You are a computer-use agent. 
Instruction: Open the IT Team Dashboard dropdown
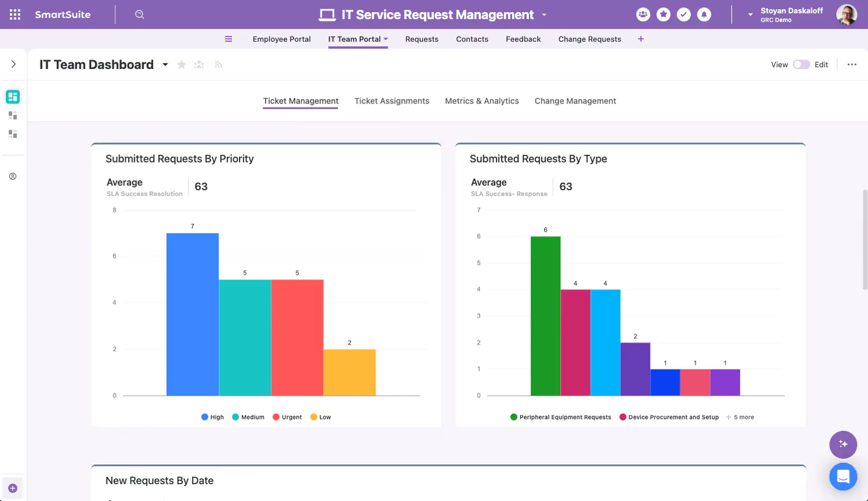[165, 65]
